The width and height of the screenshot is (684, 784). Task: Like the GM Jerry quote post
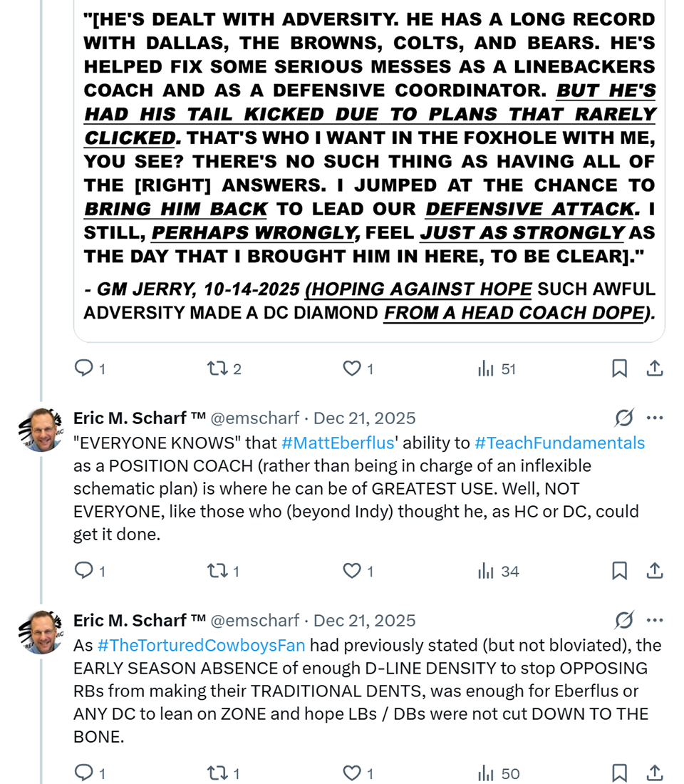(352, 368)
